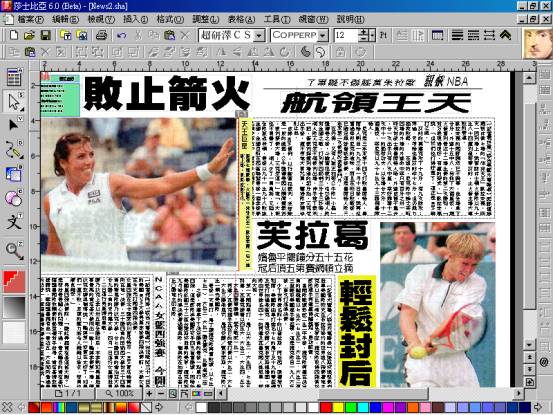Image resolution: width=553 pixels, height=415 pixels.
Task: Click the Paste clipboard icon in top toolbar
Action: point(170,35)
